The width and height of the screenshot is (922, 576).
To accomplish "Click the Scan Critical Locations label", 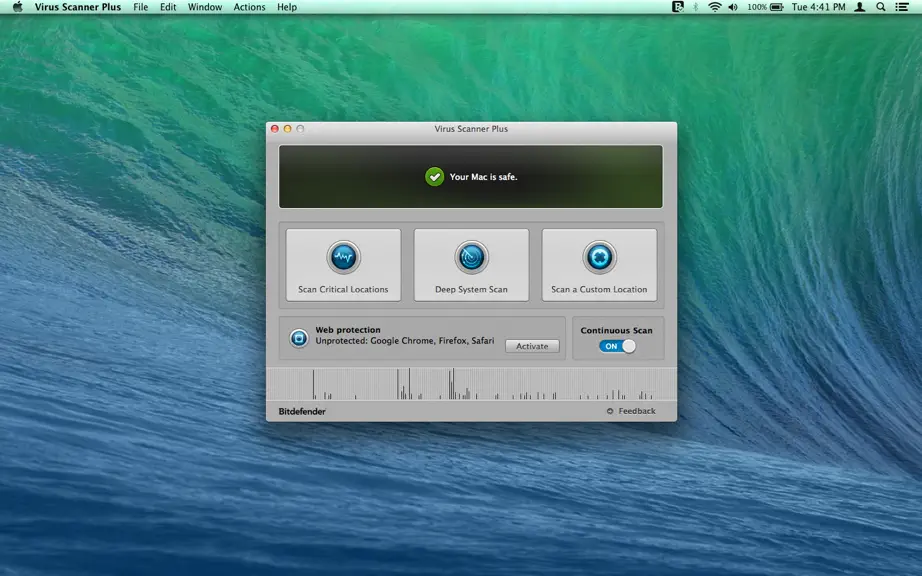I will click(343, 289).
